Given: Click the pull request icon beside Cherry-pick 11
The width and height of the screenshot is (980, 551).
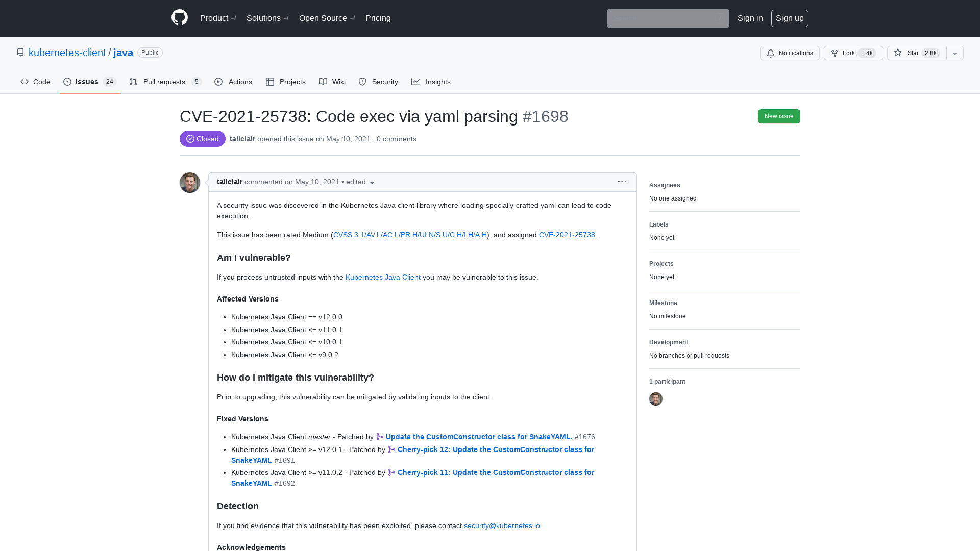Looking at the screenshot, I should (x=391, y=472).
